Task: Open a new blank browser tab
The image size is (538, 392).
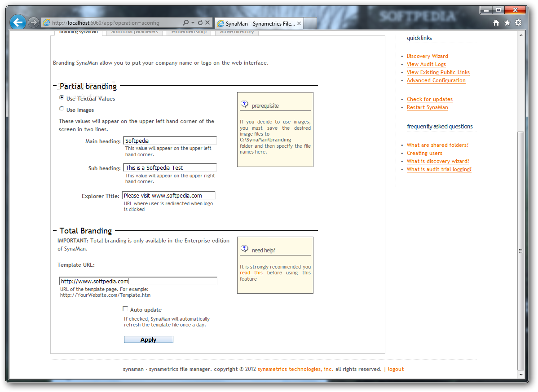Action: 310,23
